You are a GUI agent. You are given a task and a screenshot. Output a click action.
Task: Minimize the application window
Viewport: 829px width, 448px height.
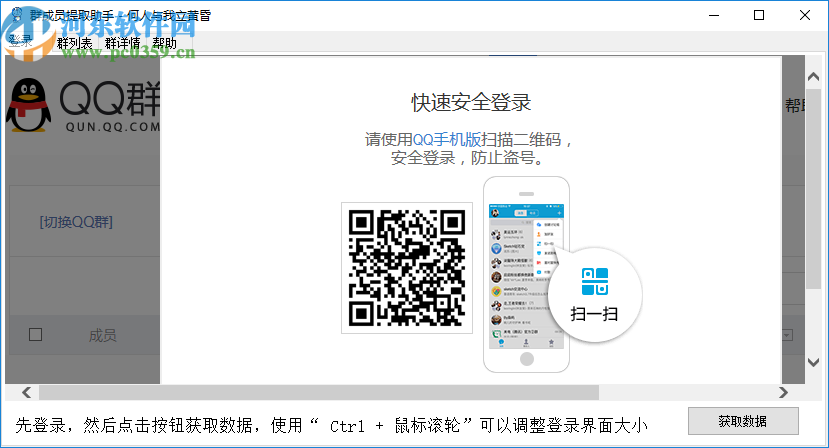[x=714, y=15]
